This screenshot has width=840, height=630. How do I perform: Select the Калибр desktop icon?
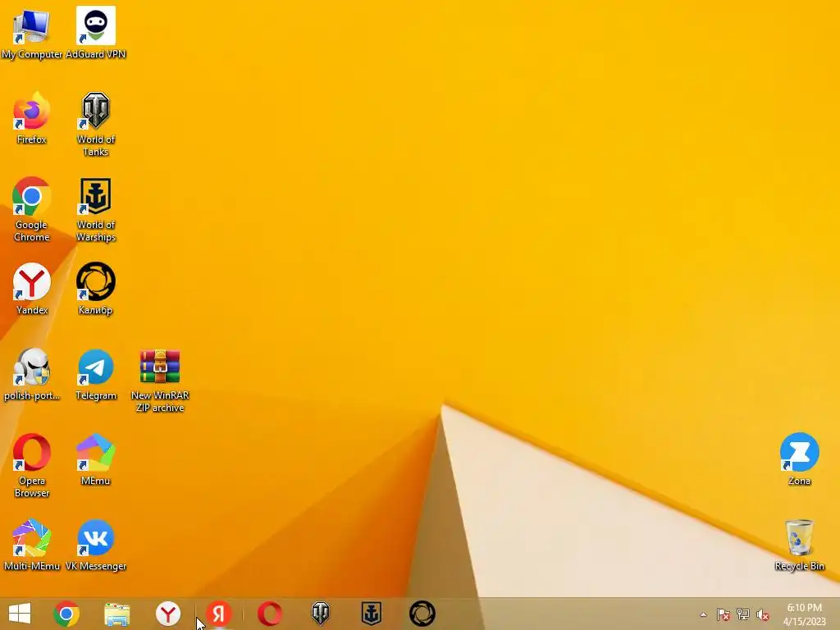[x=96, y=289]
